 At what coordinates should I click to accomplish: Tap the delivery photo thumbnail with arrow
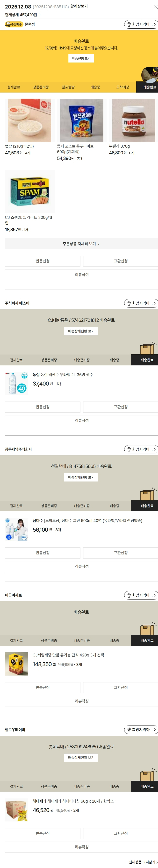[149, 74]
